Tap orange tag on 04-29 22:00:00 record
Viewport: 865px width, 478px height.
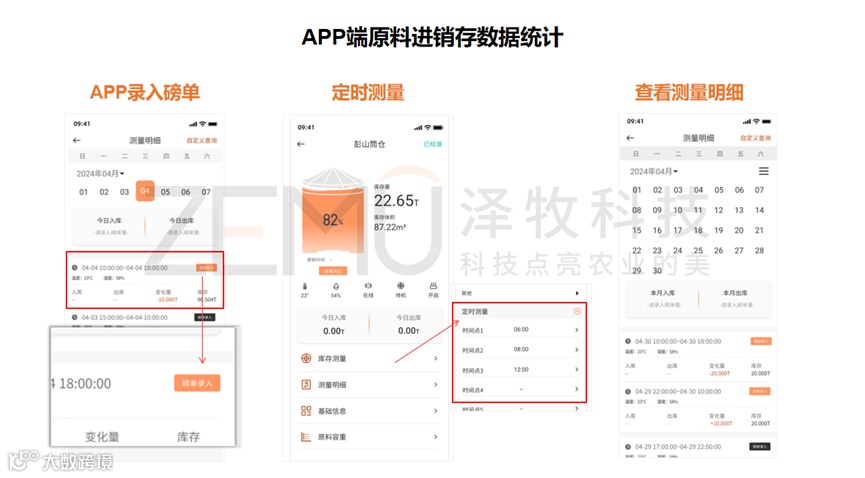(760, 391)
